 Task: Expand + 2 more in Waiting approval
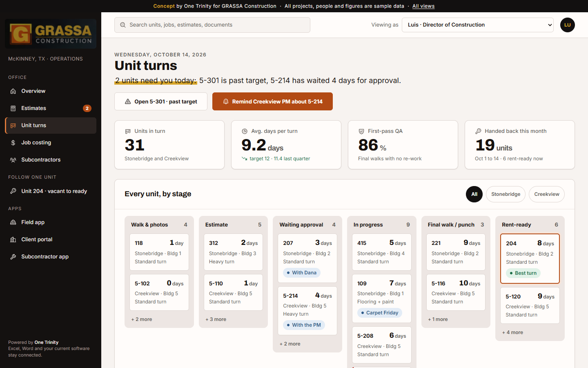(290, 344)
